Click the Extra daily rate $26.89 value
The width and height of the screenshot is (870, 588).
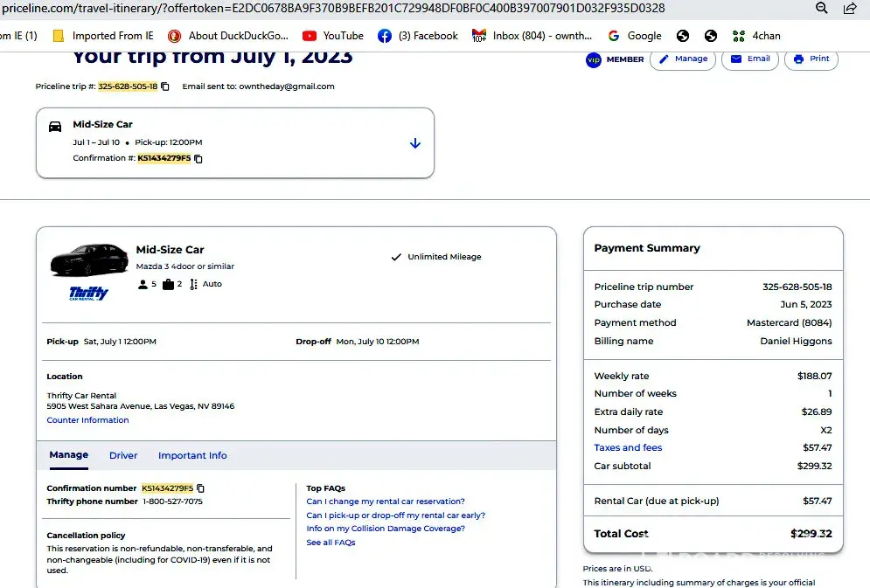click(817, 412)
